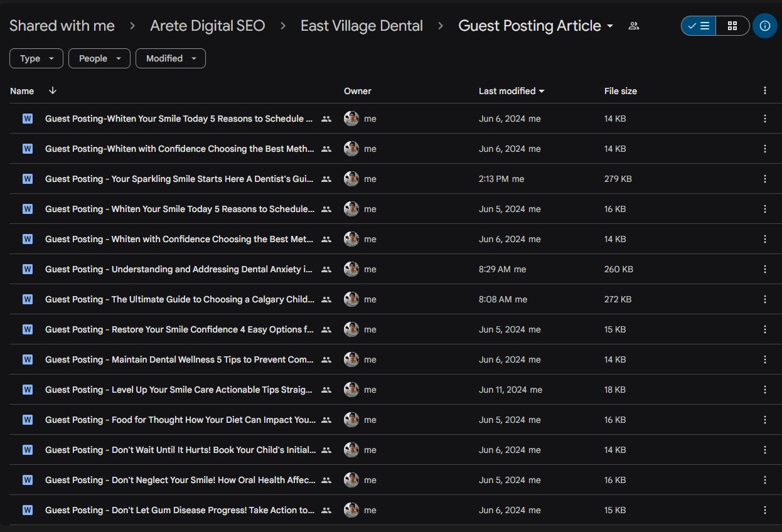The image size is (782, 532).
Task: Go to Arete Digital SEO breadcrumb
Action: (207, 26)
